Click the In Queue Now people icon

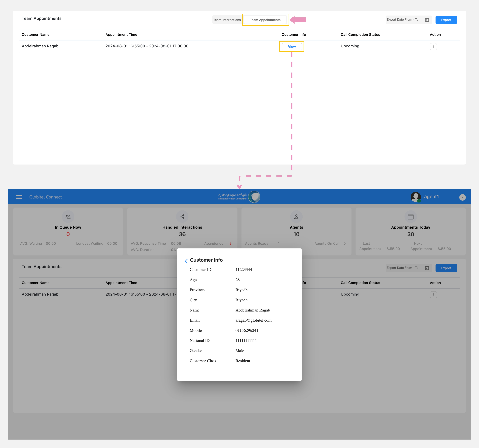tap(68, 217)
